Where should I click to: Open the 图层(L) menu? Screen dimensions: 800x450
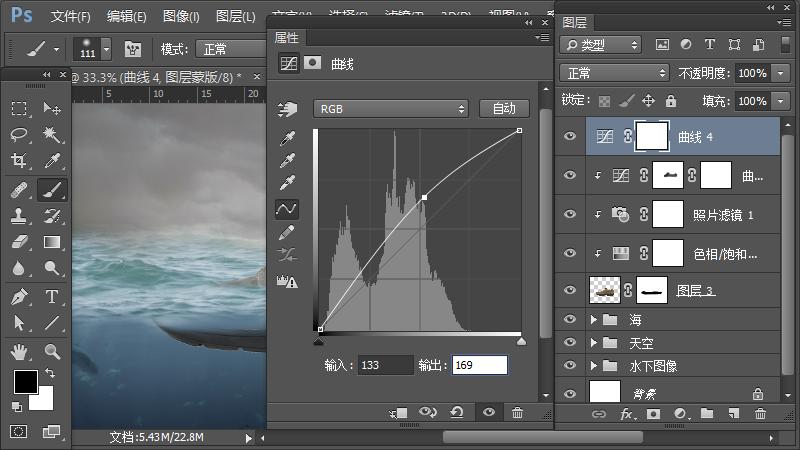tap(236, 16)
